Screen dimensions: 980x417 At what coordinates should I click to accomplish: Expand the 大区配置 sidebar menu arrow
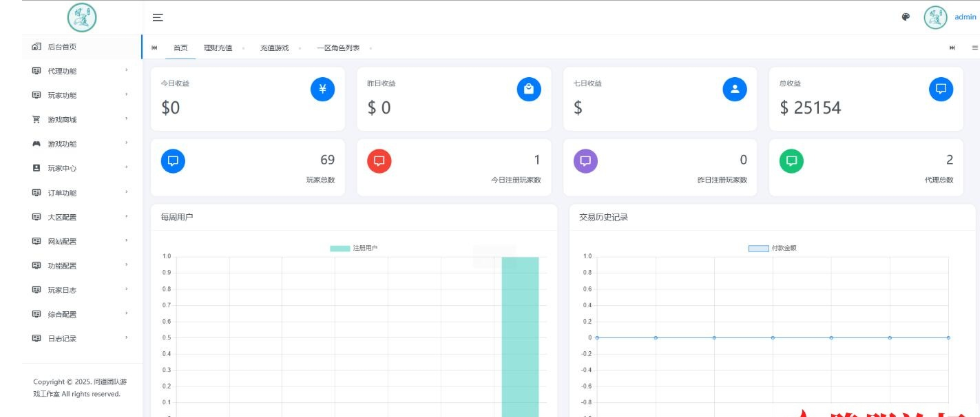click(127, 216)
